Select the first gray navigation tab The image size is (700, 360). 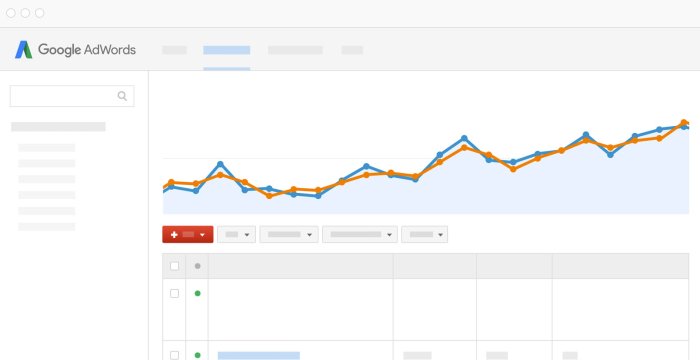coord(175,50)
